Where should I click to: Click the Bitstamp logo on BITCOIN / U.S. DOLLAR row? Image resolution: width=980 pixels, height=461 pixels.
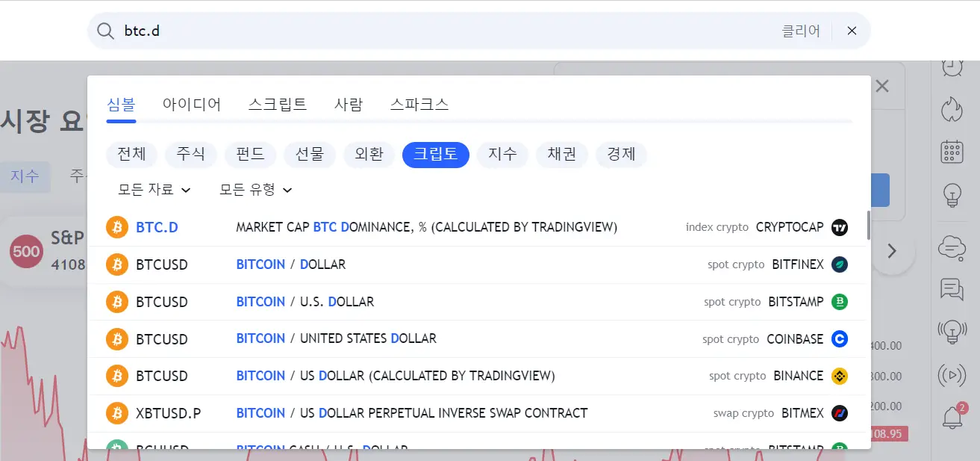click(x=840, y=302)
